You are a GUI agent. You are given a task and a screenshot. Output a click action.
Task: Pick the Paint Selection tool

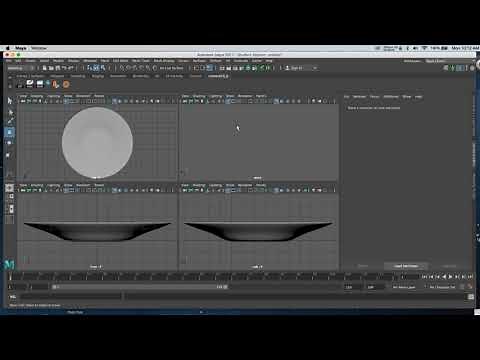tap(10, 121)
